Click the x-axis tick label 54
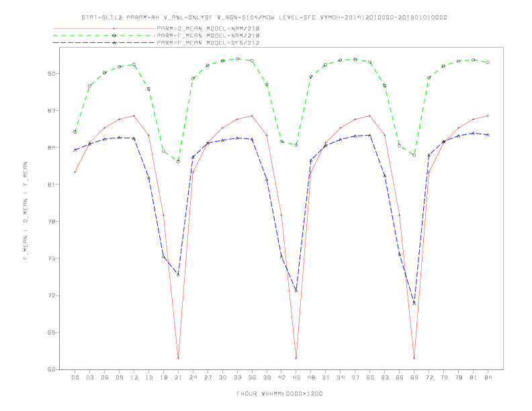The width and height of the screenshot is (532, 411). tap(341, 377)
